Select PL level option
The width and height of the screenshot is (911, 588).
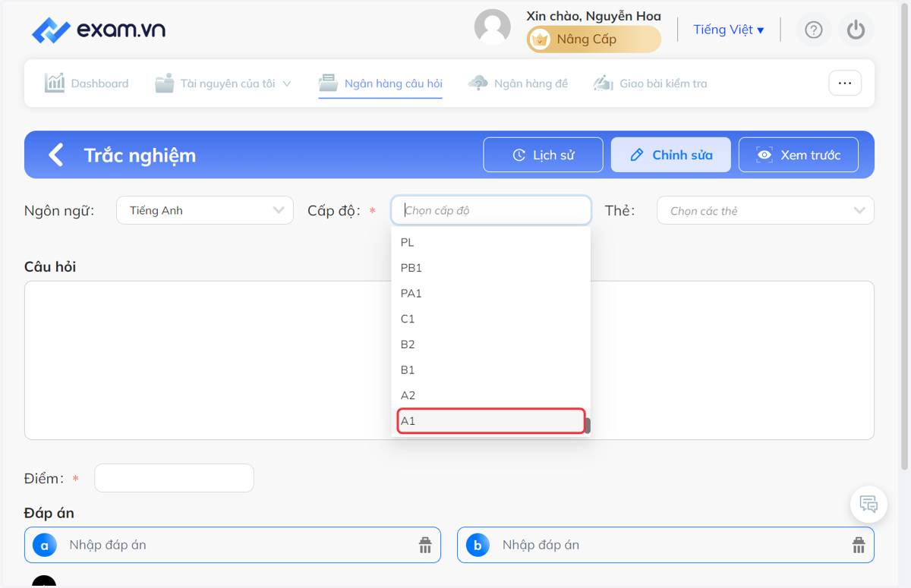491,243
